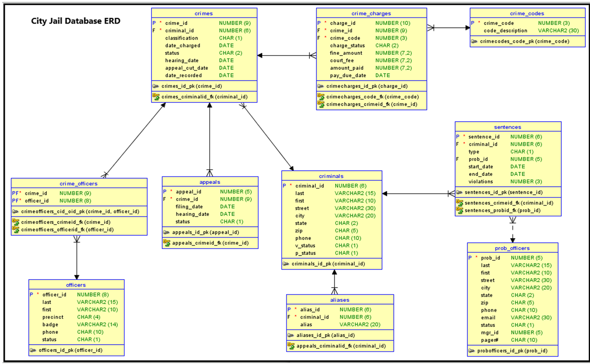
Task: Select the foreign key icon for crimecharges_code_fk
Action: coord(321,97)
